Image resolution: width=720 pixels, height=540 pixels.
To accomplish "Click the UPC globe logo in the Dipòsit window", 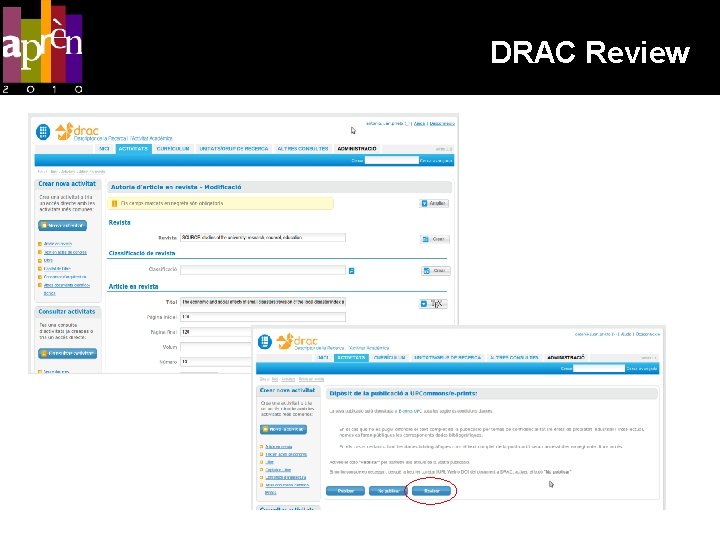I will pos(265,342).
